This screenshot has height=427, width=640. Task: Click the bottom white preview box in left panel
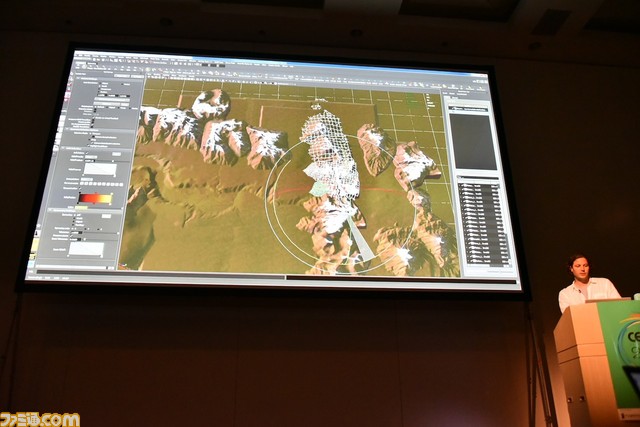tap(86, 249)
